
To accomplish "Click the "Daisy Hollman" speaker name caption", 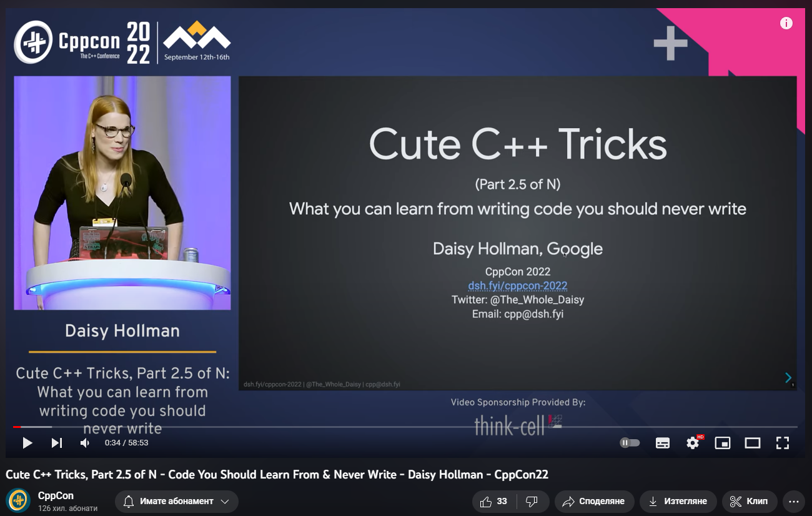I will click(x=122, y=331).
